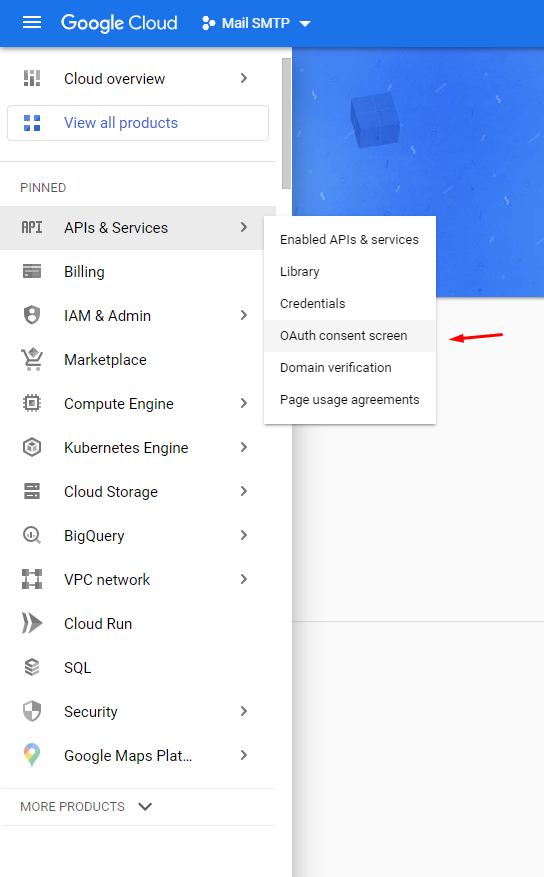Click the sidebar vertical scrollbar thumb
This screenshot has width=544, height=877.
click(286, 123)
